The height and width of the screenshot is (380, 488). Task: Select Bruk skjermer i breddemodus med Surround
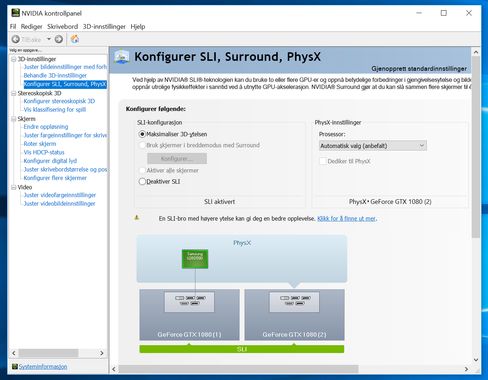point(142,145)
